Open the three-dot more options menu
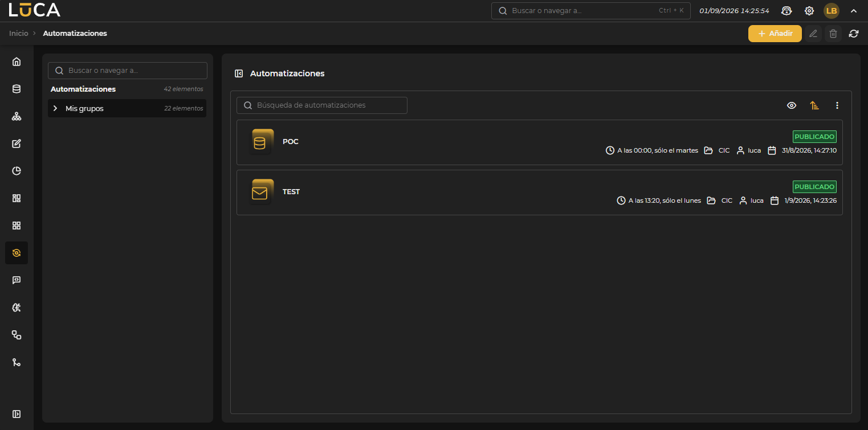 [837, 105]
